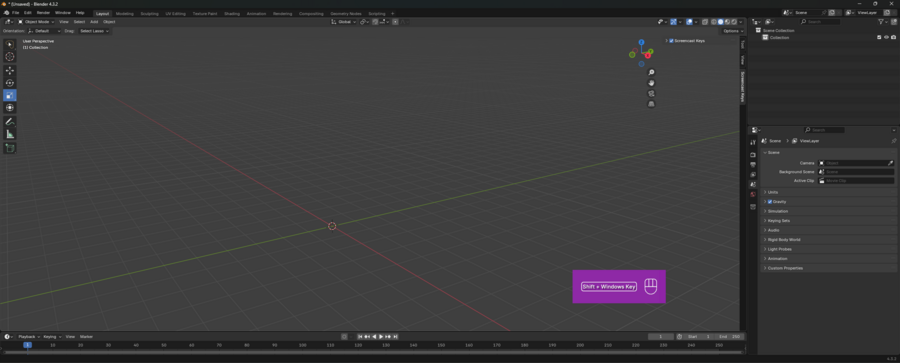The height and width of the screenshot is (363, 900).
Task: Toggle the camera view icon
Action: [x=651, y=94]
